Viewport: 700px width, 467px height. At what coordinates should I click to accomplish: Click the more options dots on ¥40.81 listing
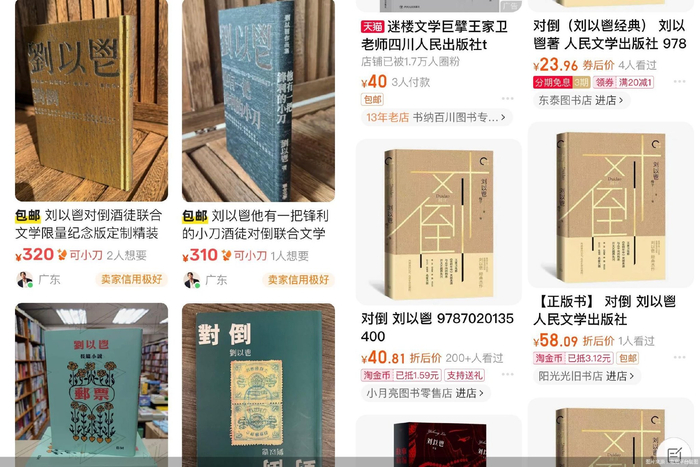pos(507,374)
